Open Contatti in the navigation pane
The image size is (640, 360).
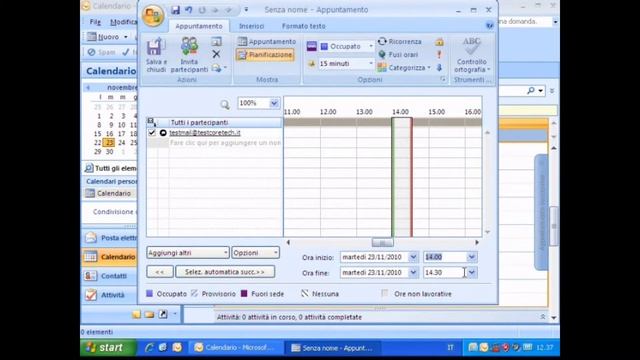(109, 276)
